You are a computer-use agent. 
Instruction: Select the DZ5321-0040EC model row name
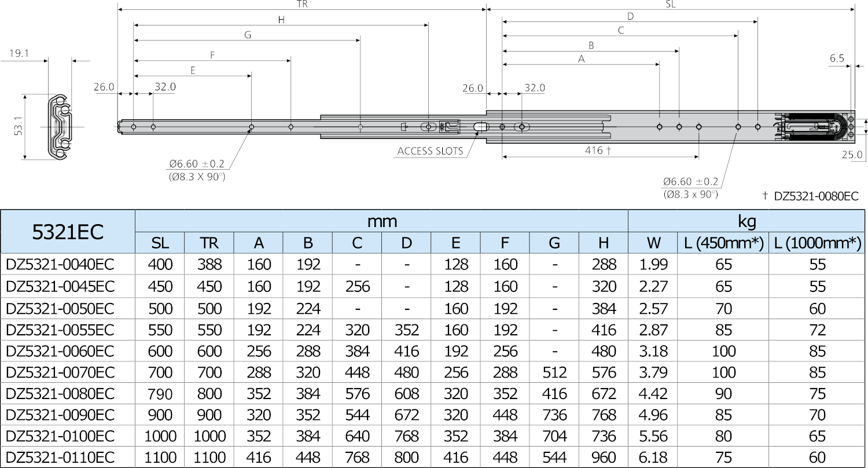point(60,265)
